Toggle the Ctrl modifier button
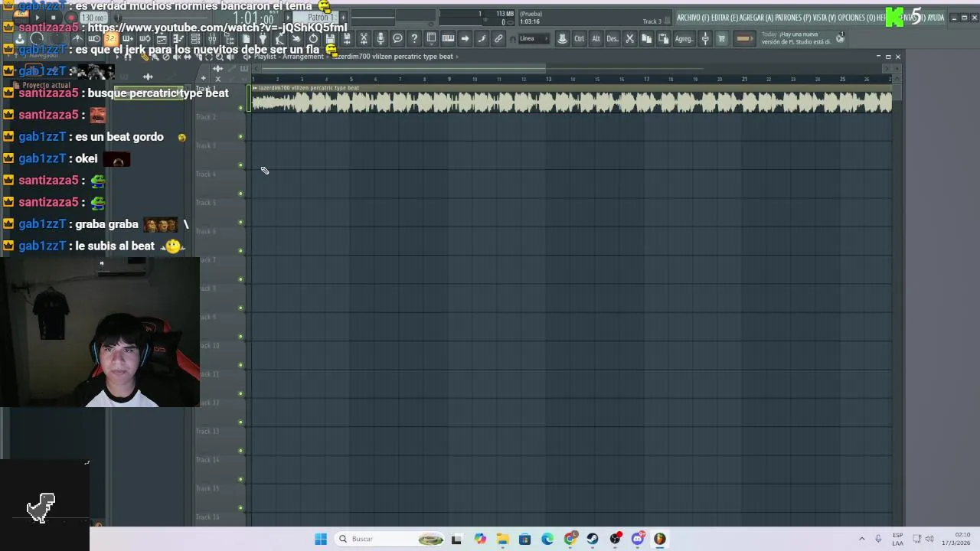Image resolution: width=980 pixels, height=551 pixels. pyautogui.click(x=579, y=38)
